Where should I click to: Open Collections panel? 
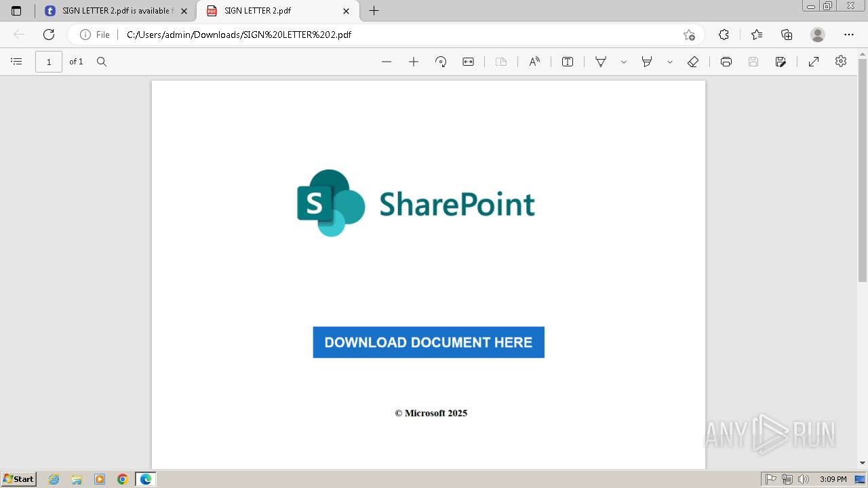pyautogui.click(x=787, y=35)
